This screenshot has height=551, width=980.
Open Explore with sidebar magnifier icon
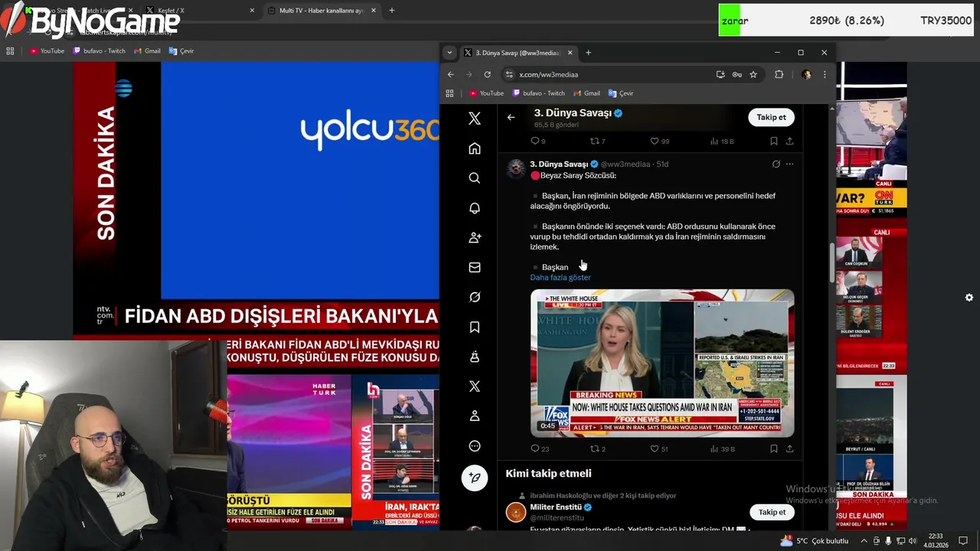point(475,178)
